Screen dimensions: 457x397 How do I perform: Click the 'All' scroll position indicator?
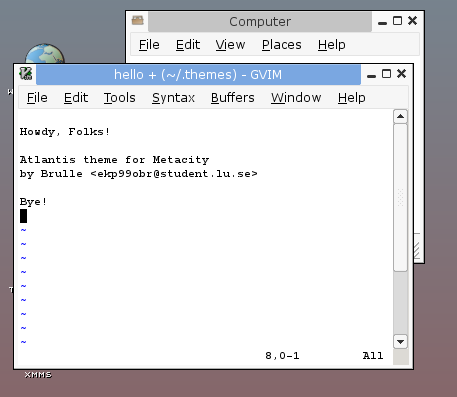[373, 356]
